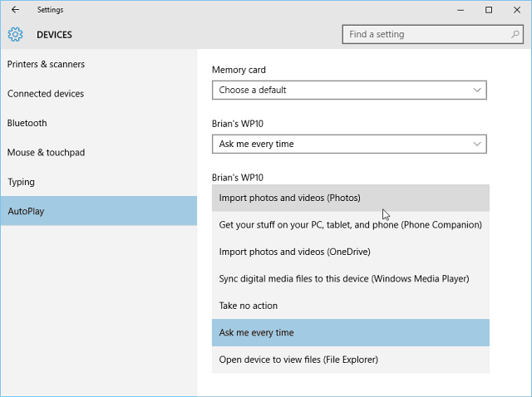The height and width of the screenshot is (397, 532).
Task: Click the Memory card dropdown chevron arrow
Action: point(477,91)
